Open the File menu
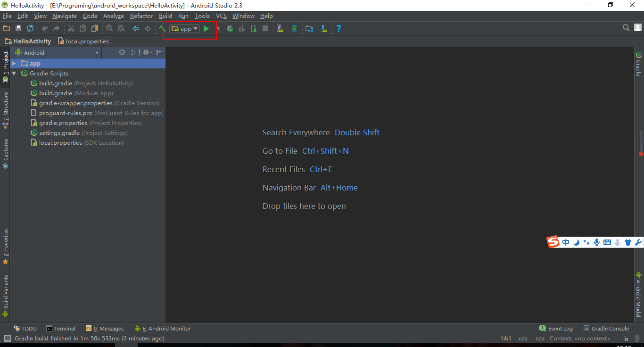644x347 pixels. [7, 16]
